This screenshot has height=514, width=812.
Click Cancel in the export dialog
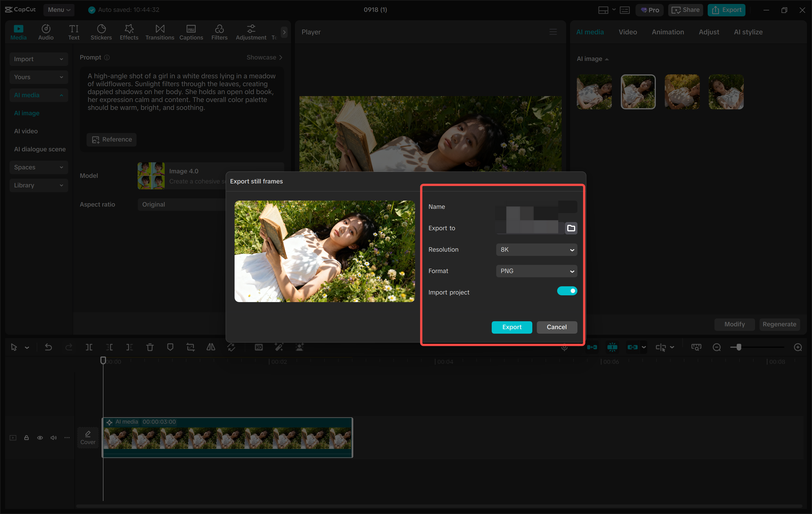(556, 327)
